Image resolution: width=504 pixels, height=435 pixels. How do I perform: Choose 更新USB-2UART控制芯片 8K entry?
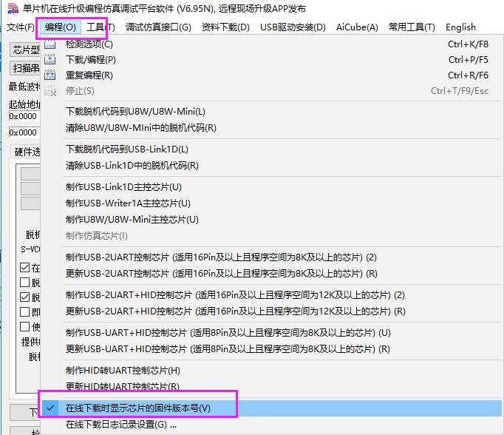point(271,274)
